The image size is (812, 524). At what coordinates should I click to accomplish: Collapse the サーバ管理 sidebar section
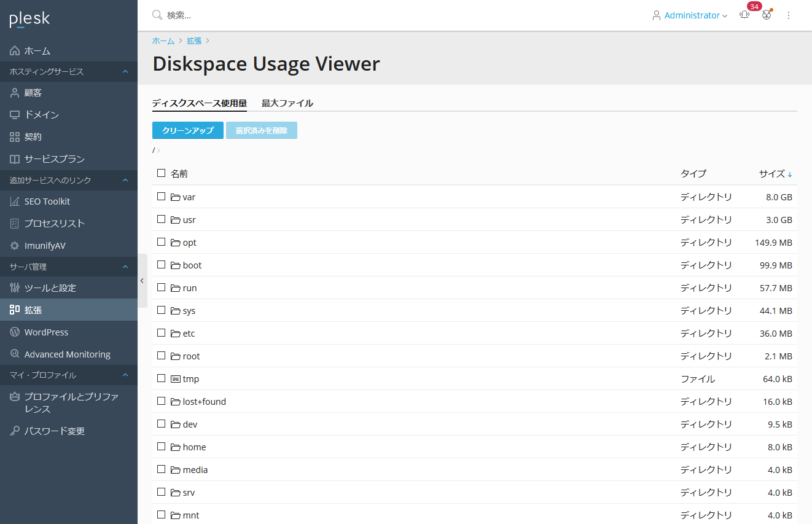pyautogui.click(x=125, y=267)
